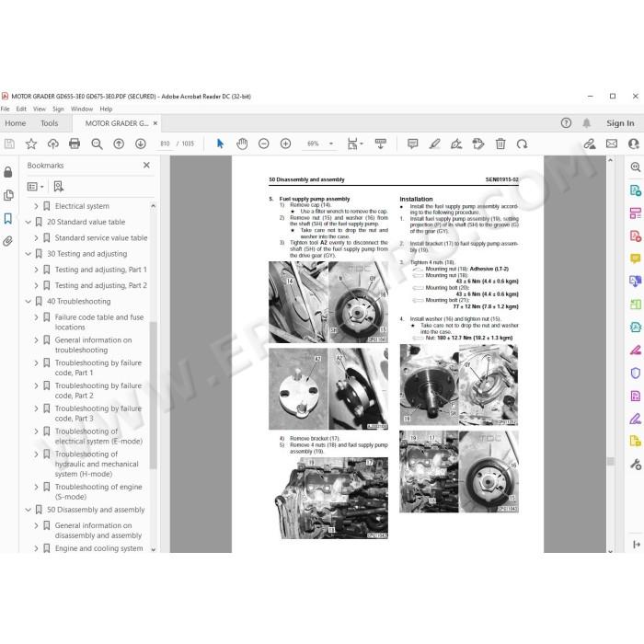This screenshot has height=644, width=644.
Task: Share a link to the file
Action: point(590,144)
